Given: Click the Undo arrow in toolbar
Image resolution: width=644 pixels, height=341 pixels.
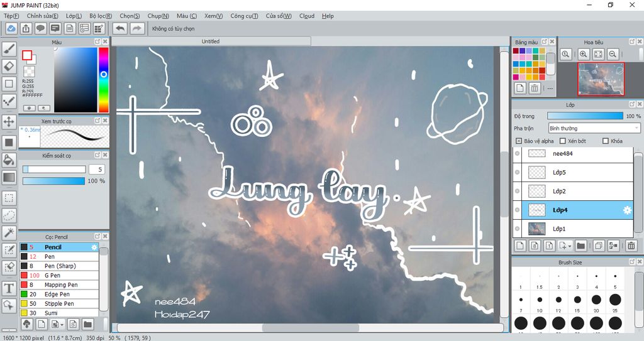Looking at the screenshot, I should point(120,28).
